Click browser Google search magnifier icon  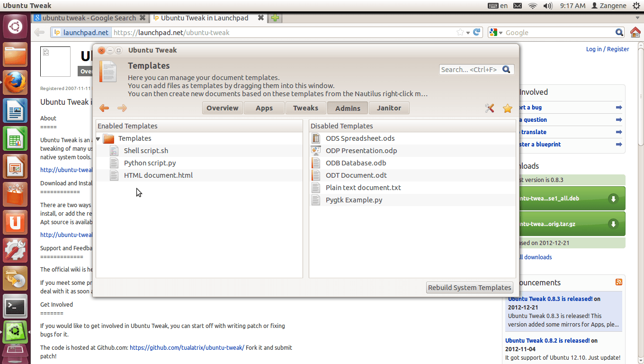(x=619, y=32)
